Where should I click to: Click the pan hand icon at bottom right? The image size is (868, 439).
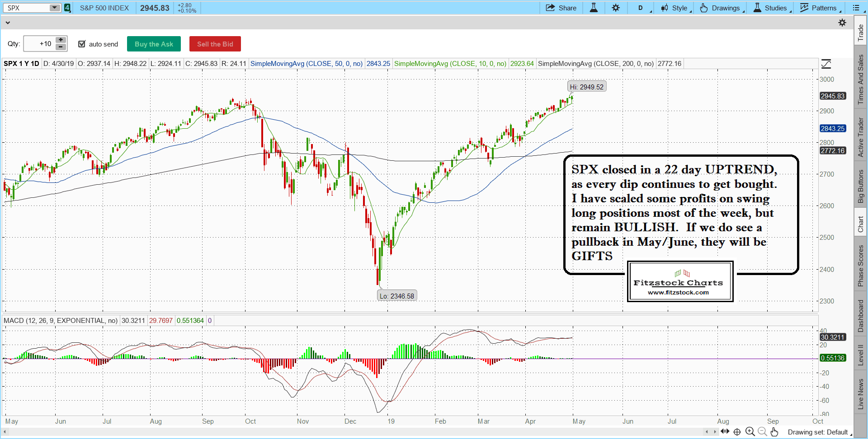click(x=774, y=432)
